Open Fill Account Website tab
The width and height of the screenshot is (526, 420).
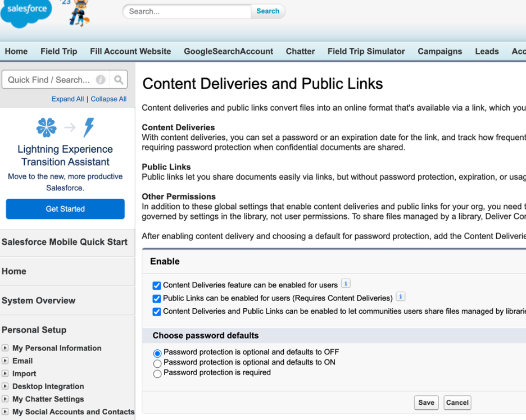(x=130, y=51)
